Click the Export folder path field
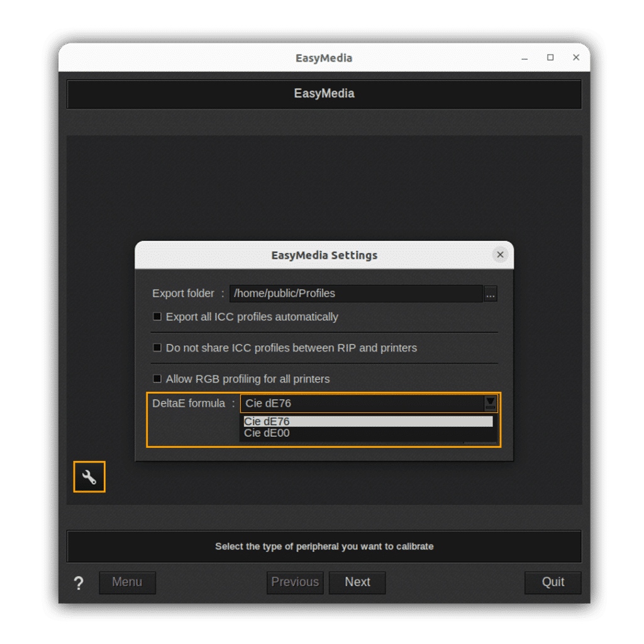 tap(355, 294)
